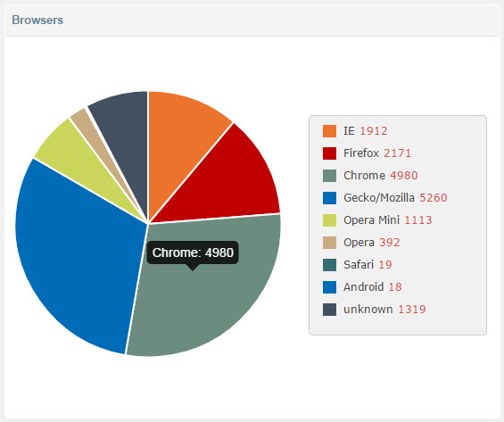The image size is (504, 422).
Task: Click the Opera tan legend swatch
Action: (x=329, y=243)
